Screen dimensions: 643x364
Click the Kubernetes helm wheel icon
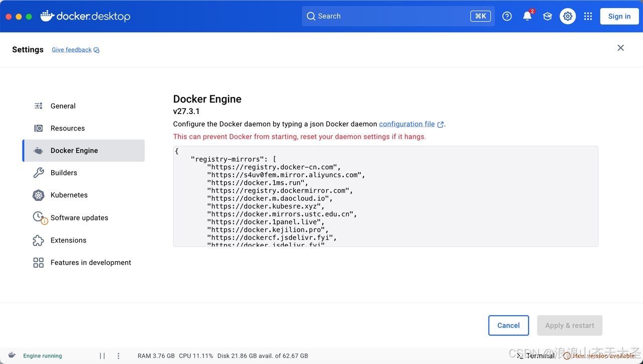click(x=39, y=195)
